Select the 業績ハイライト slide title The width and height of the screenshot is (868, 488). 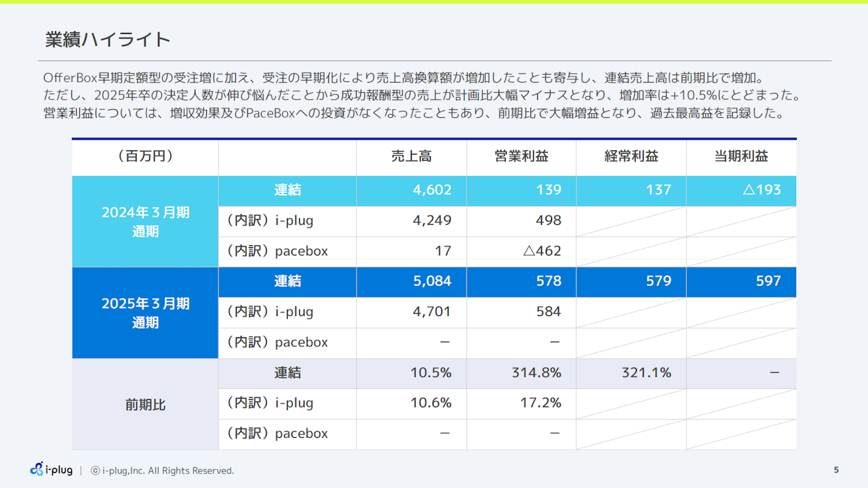[107, 39]
